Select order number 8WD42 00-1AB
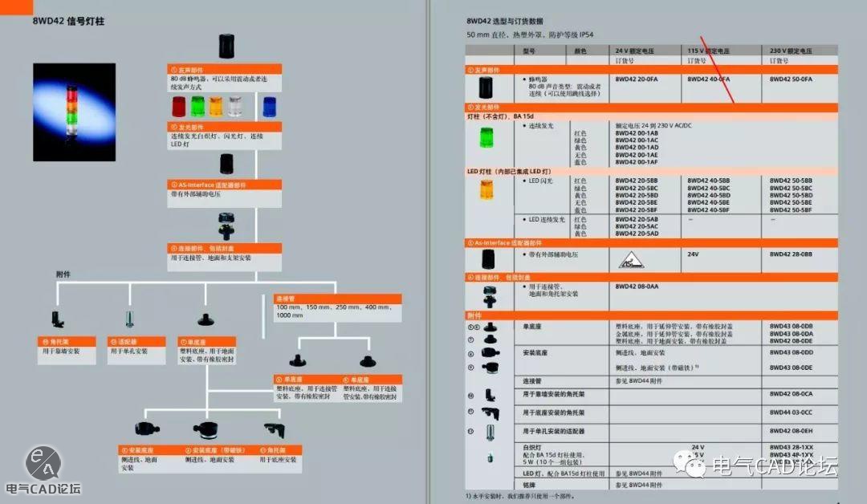Screen dimensions: 867x504 (x=637, y=133)
